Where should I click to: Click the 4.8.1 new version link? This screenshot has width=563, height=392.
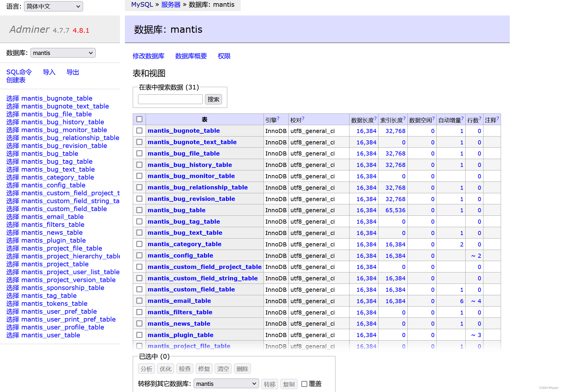tap(81, 30)
